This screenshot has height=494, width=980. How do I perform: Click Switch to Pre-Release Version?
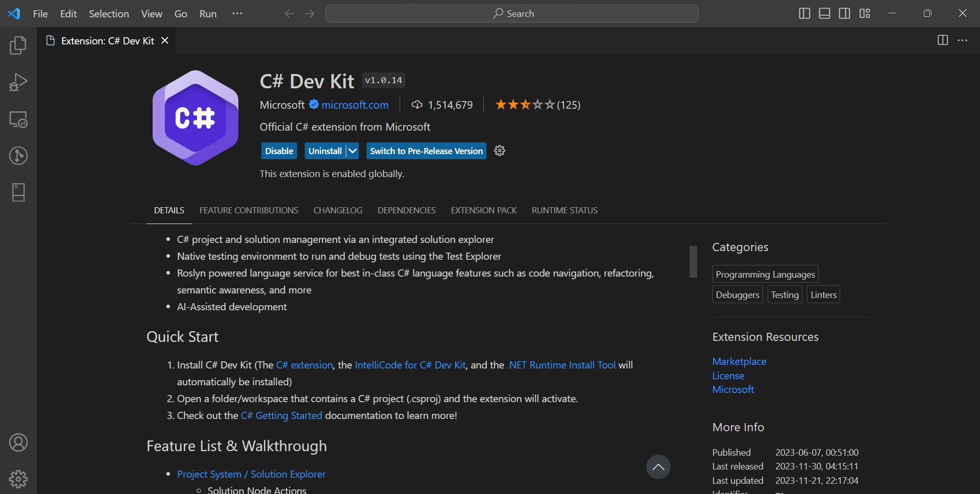tap(426, 151)
